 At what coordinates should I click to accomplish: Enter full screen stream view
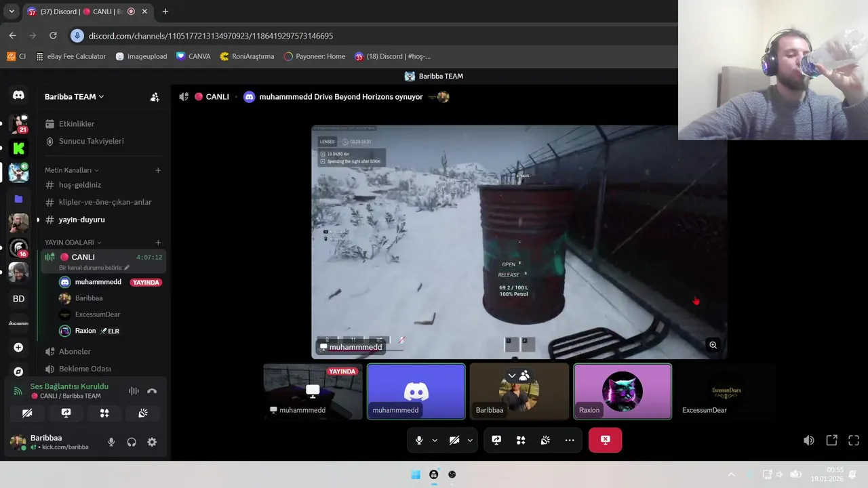coord(854,440)
